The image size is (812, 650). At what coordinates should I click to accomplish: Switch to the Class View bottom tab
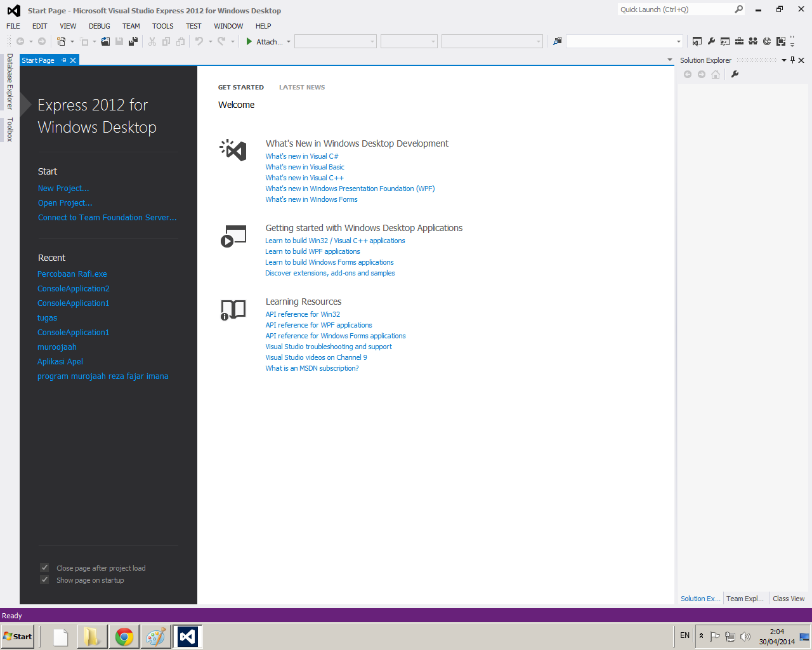click(789, 599)
